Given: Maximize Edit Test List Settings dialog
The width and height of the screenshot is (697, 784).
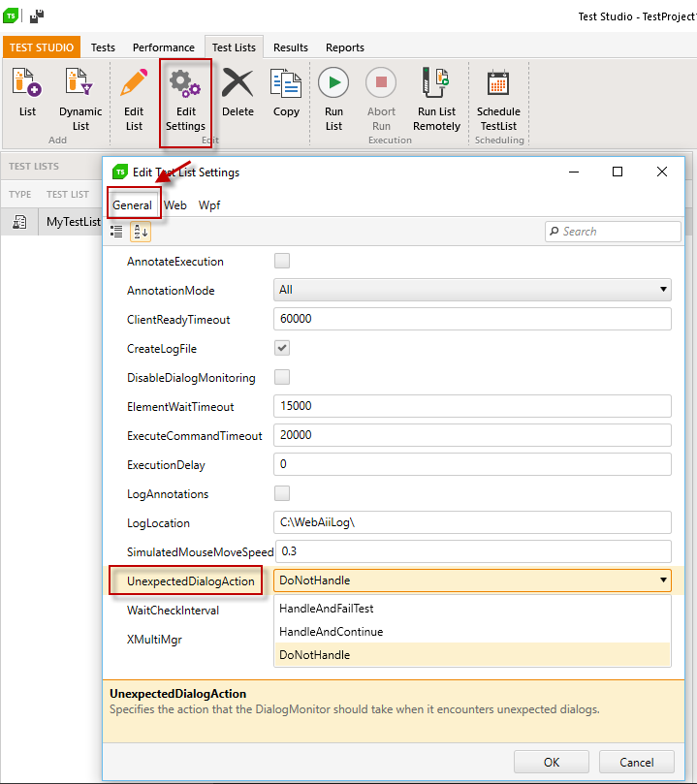Looking at the screenshot, I should click(618, 172).
